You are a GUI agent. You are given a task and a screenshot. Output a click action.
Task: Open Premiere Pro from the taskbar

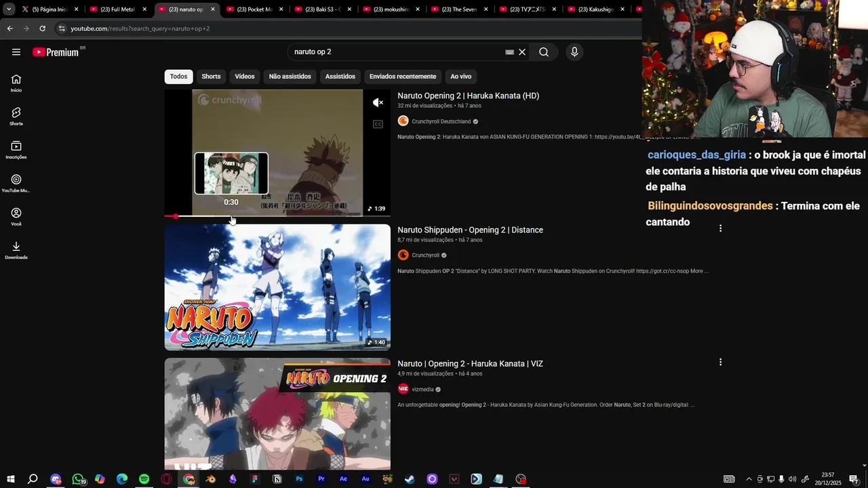321,479
